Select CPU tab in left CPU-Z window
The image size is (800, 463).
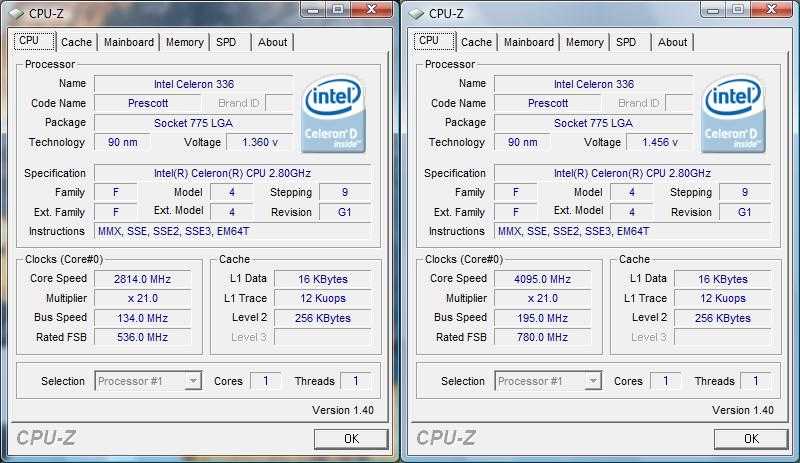[x=34, y=41]
